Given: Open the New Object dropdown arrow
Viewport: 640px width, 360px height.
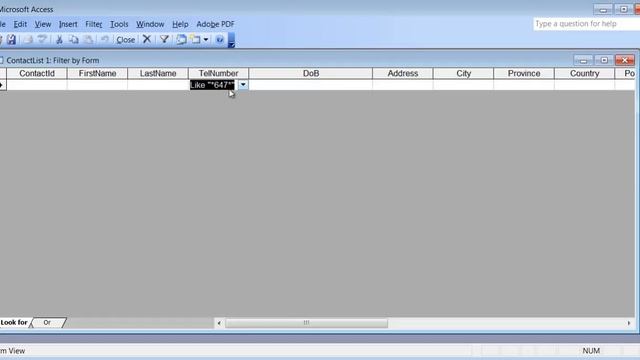Looking at the screenshot, I should click(x=206, y=40).
